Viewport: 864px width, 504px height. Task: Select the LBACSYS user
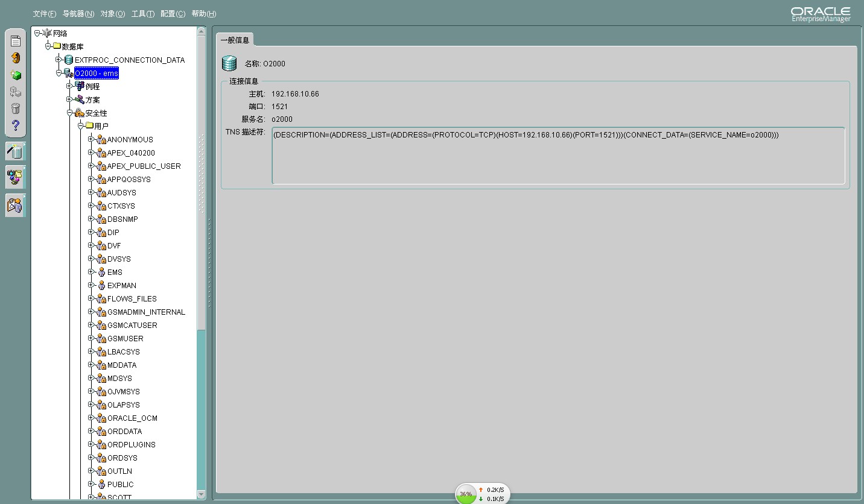click(x=124, y=351)
